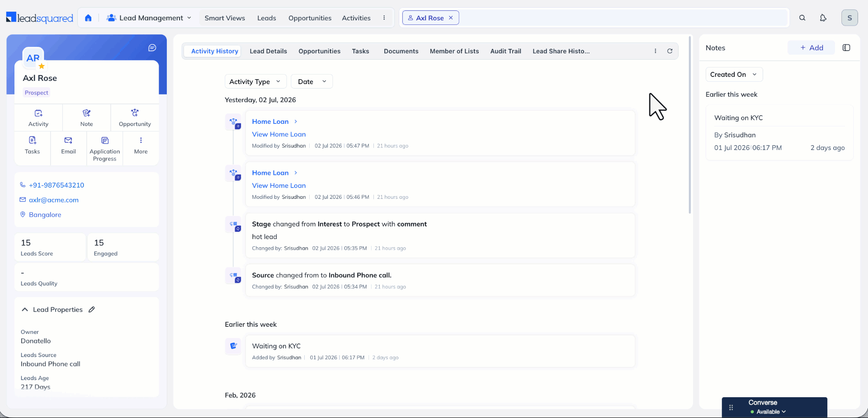Click the opportunity icon for 05:46 PM activity

(233, 173)
